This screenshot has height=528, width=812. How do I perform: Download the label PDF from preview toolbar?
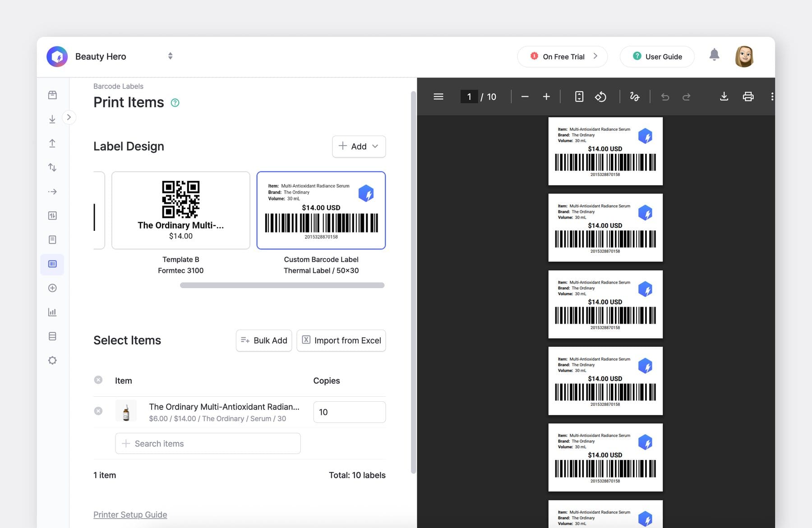click(724, 96)
